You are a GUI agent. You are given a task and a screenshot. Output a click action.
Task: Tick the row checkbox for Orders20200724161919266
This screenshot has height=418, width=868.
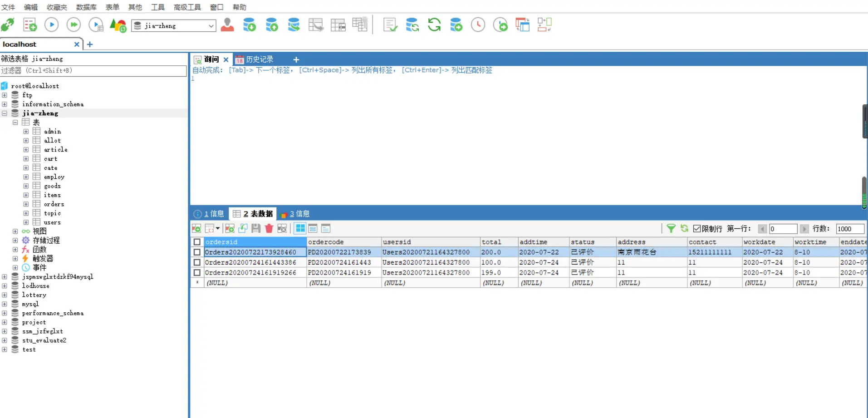click(197, 273)
